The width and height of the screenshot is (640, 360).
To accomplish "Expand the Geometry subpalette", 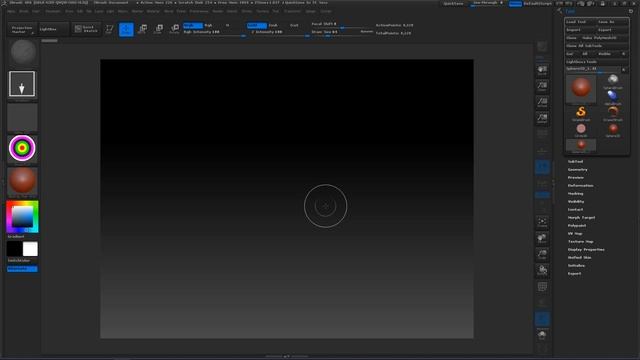I will [x=578, y=170].
